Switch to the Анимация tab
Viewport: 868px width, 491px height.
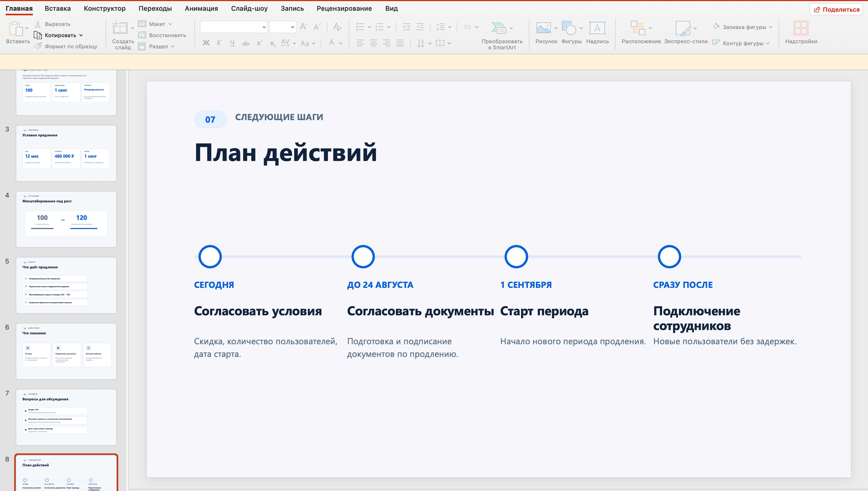click(x=201, y=8)
